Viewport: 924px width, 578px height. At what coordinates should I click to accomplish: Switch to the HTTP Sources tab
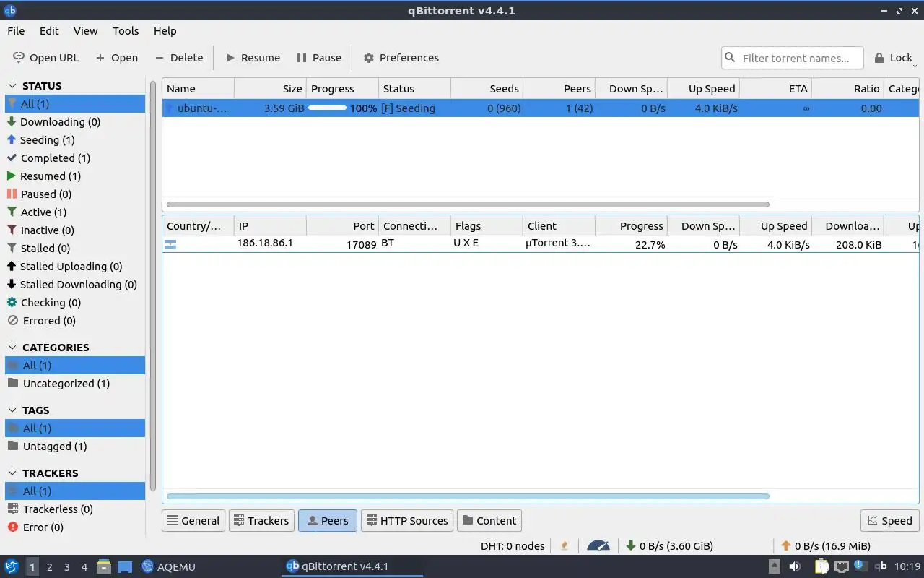coord(407,520)
